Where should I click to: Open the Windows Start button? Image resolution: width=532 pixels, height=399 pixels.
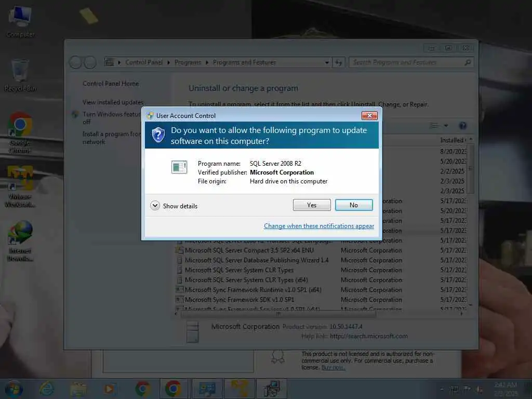pos(14,389)
